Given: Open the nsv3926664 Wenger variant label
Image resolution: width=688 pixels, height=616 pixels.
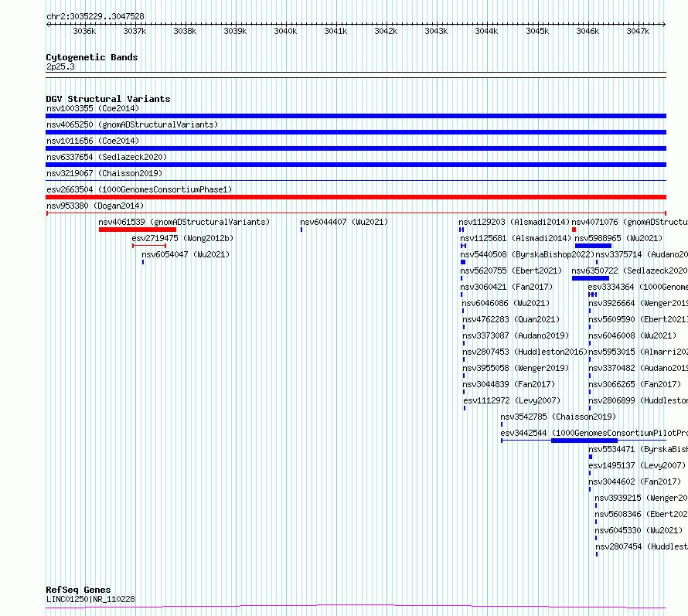Looking at the screenshot, I should (x=638, y=303).
